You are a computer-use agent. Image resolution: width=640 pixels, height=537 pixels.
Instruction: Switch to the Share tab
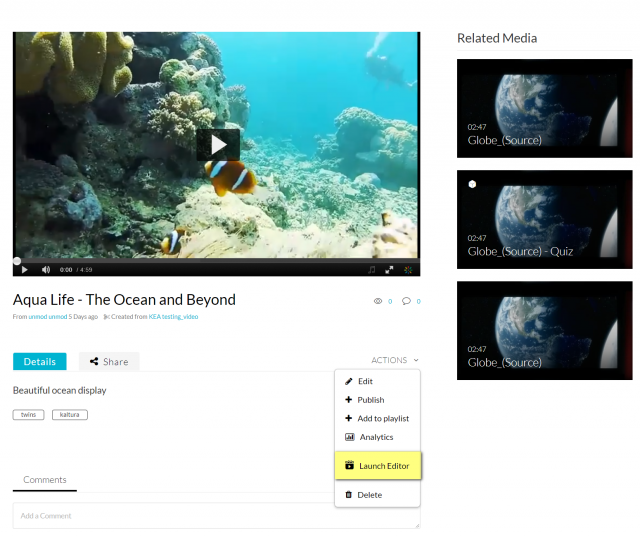pyautogui.click(x=109, y=362)
